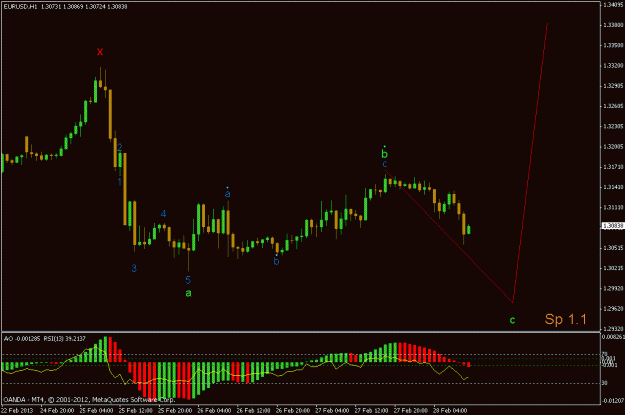Image resolution: width=625 pixels, height=415 pixels.
Task: Click the RSI level 30 scale label
Action: pyautogui.click(x=605, y=383)
